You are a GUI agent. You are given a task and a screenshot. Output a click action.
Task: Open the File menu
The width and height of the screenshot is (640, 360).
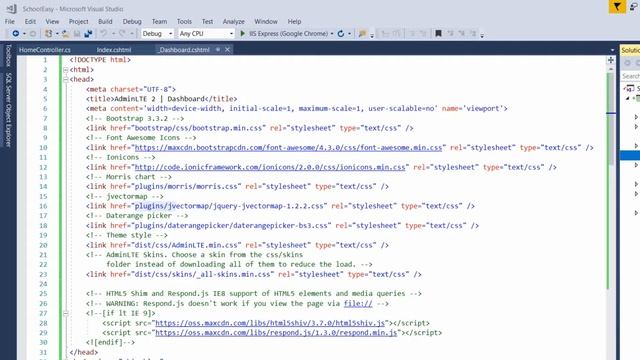[x=10, y=21]
